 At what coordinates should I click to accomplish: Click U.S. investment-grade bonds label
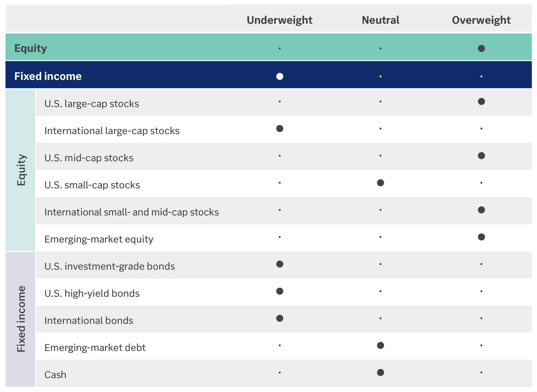tap(110, 266)
